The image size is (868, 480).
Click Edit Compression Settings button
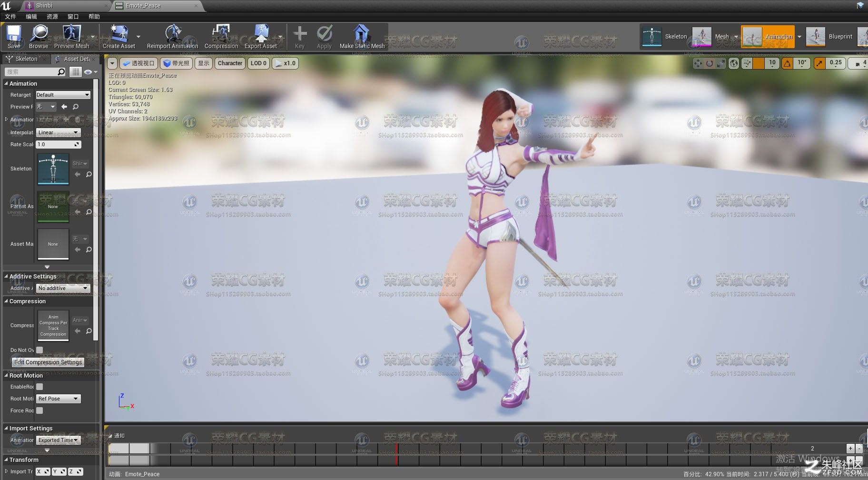tap(48, 362)
